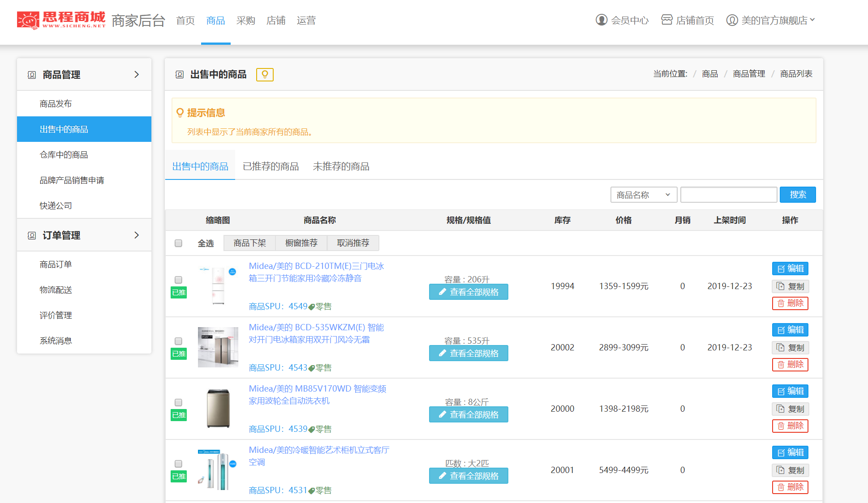Open the 首页 top navigation item
This screenshot has height=503, width=868.
pyautogui.click(x=185, y=21)
